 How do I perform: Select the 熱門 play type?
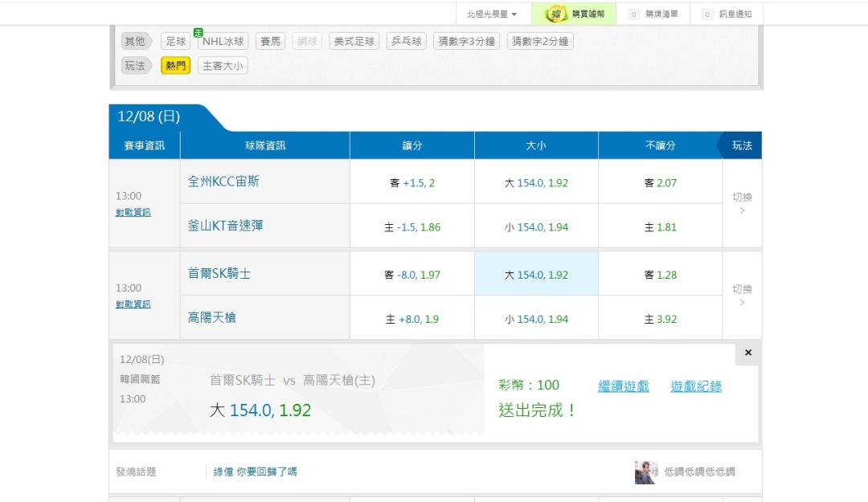click(x=175, y=66)
